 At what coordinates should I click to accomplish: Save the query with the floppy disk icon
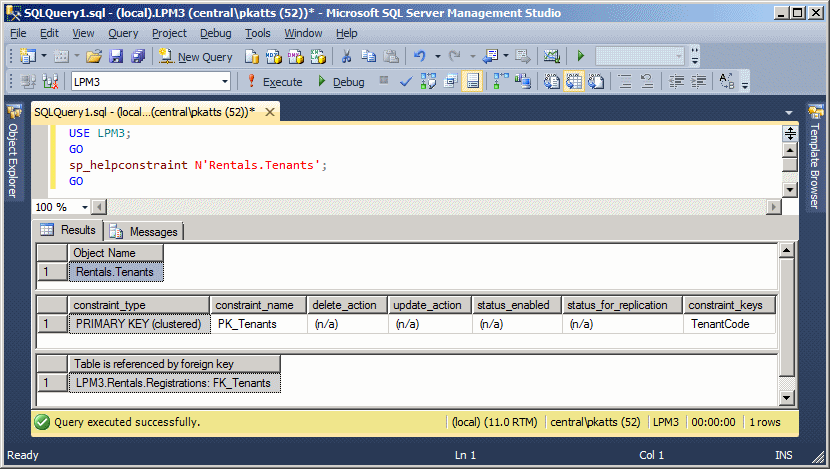click(116, 56)
